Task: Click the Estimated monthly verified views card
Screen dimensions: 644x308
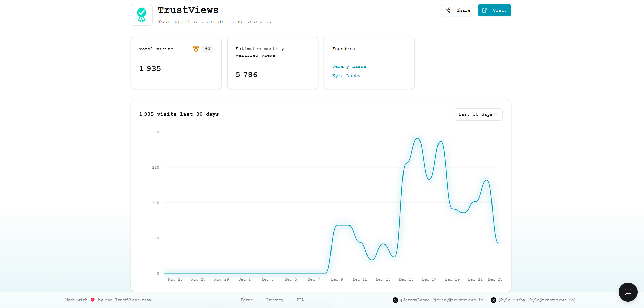Action: coord(272,63)
